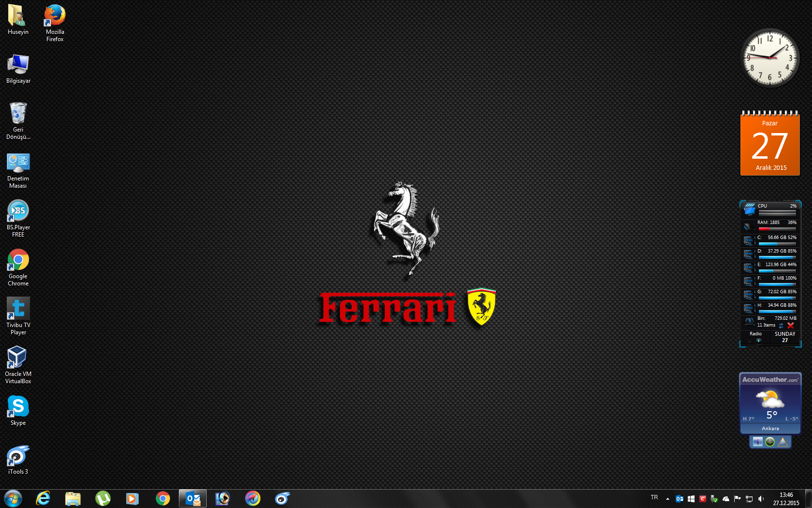The image size is (812, 508).
Task: Select the Bilgisayar desktop icon
Action: [x=18, y=69]
